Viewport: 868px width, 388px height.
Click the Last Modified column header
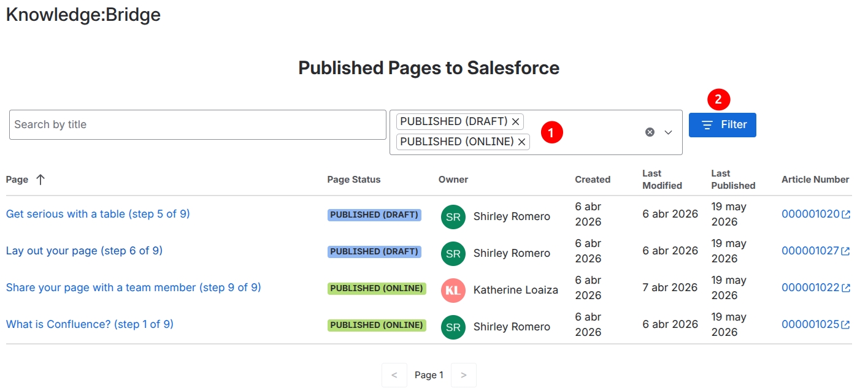click(663, 180)
